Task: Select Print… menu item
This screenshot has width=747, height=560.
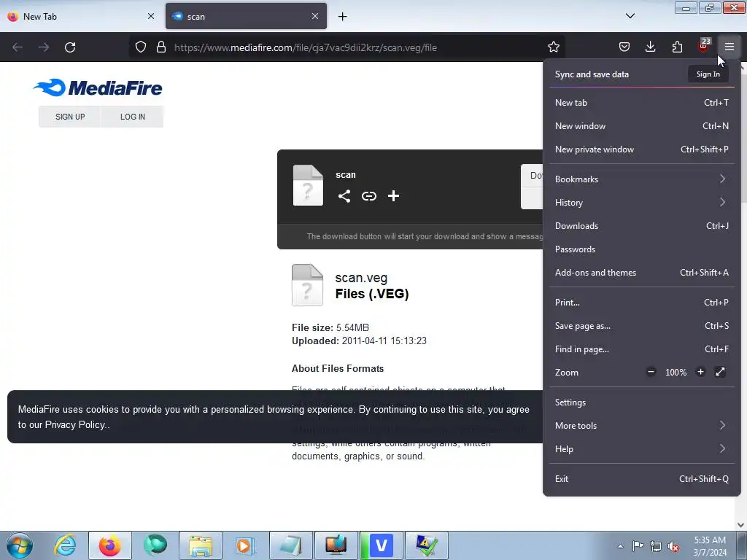Action: 641,303
